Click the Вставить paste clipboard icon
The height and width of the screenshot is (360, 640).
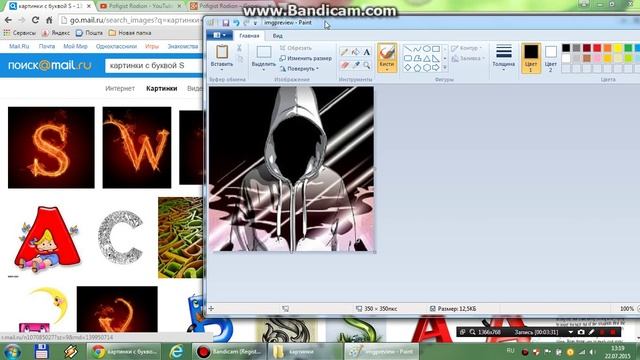(222, 52)
